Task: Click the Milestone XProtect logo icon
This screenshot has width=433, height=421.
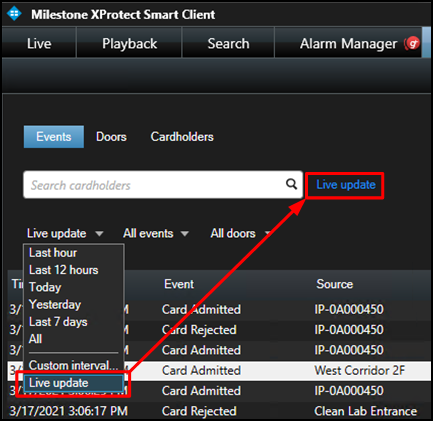Action: point(14,14)
